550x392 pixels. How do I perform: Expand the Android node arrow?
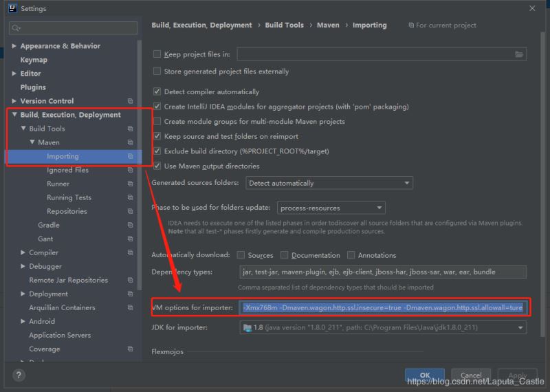coord(23,321)
